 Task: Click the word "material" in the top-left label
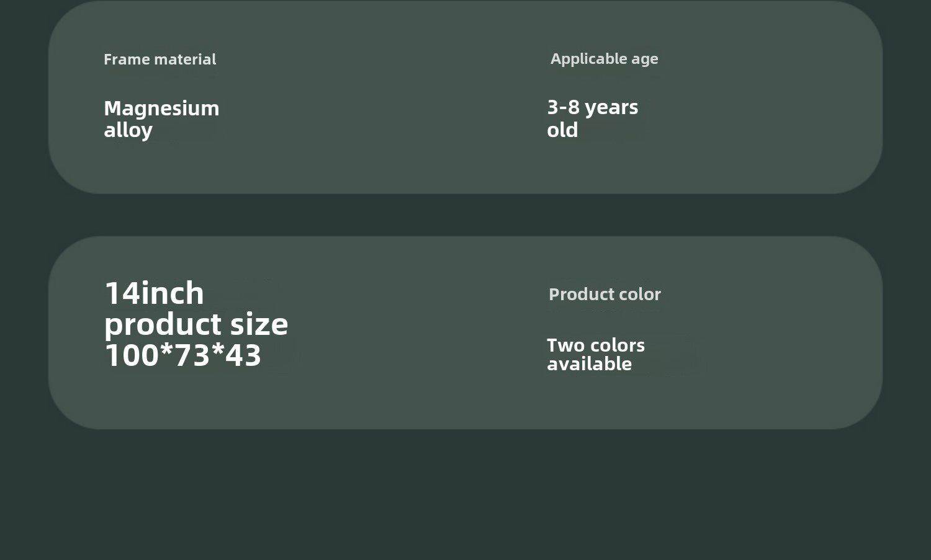click(184, 60)
